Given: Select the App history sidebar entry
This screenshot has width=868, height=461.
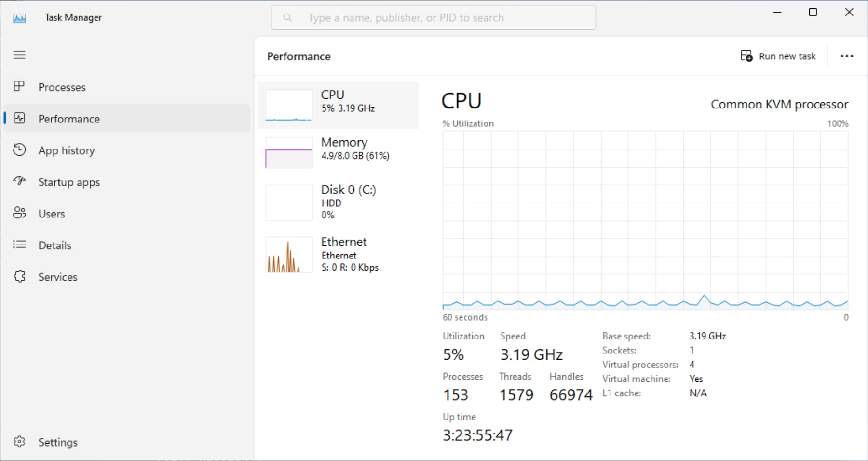Looking at the screenshot, I should 66,150.
